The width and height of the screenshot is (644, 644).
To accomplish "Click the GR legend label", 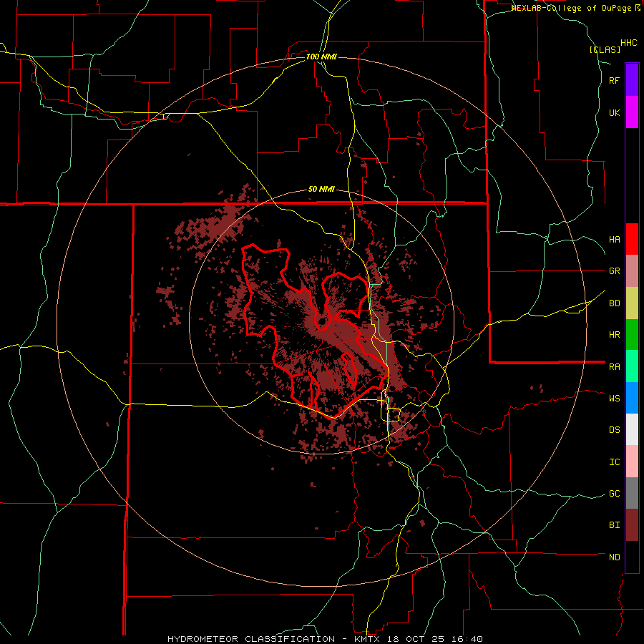I will point(614,271).
